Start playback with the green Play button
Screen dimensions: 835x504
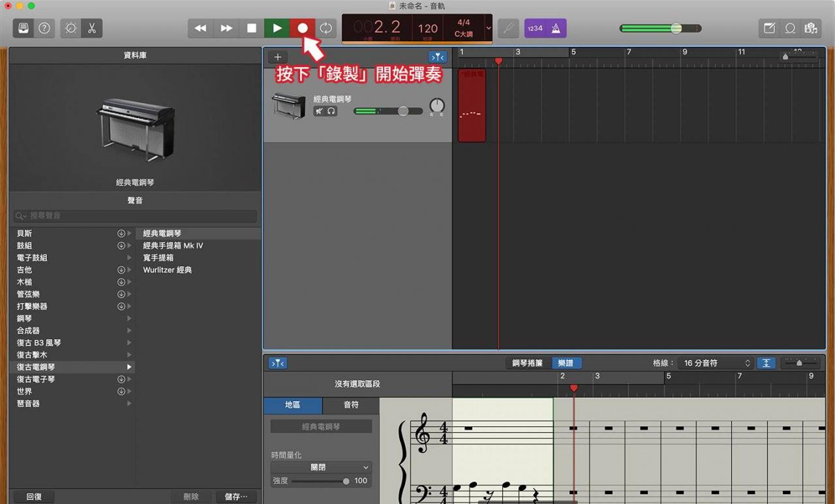[277, 28]
